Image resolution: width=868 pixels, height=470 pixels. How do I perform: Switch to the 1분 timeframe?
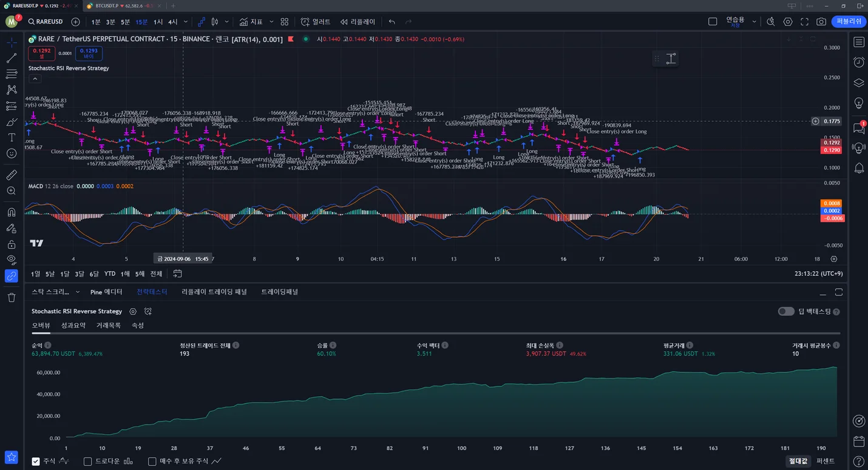point(96,22)
